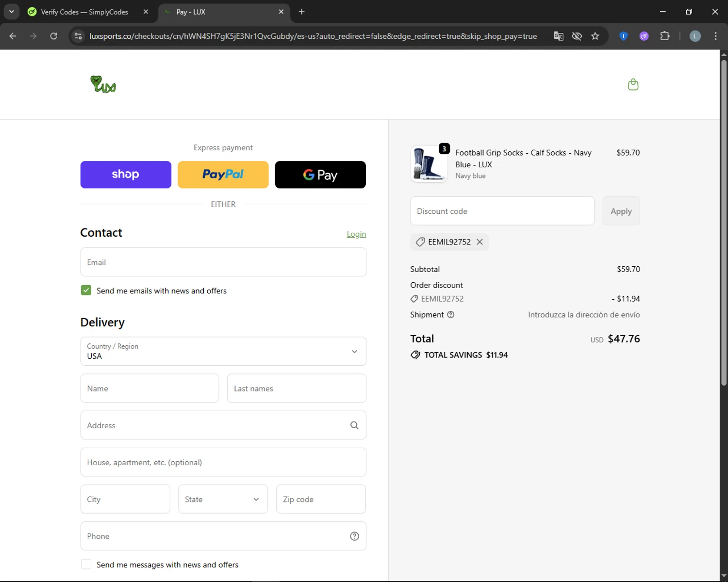Click the browser address bar URL
Screen dimensions: 728x582
(313, 36)
